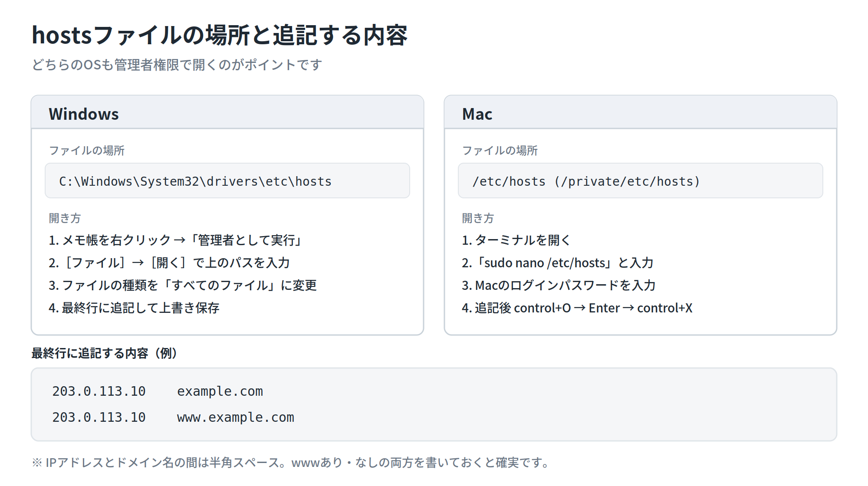
Task: Click the line 203.0.113.10 example.com
Action: tap(158, 391)
